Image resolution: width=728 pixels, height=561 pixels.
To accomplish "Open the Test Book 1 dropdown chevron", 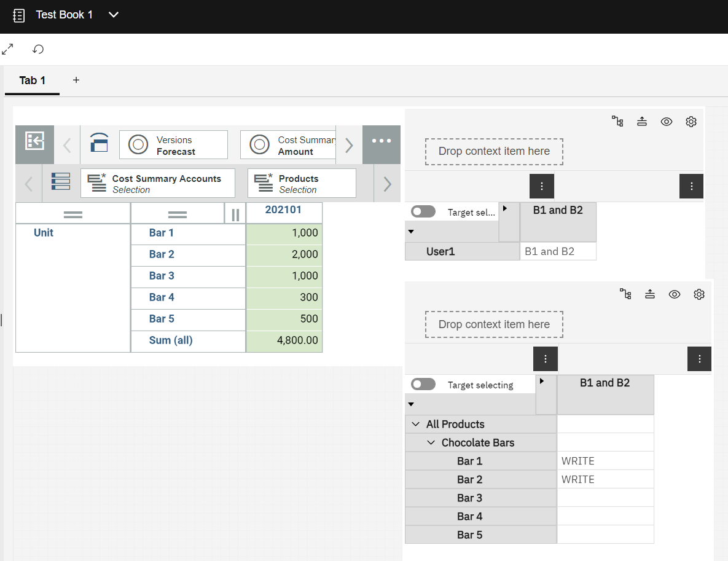I will click(114, 15).
